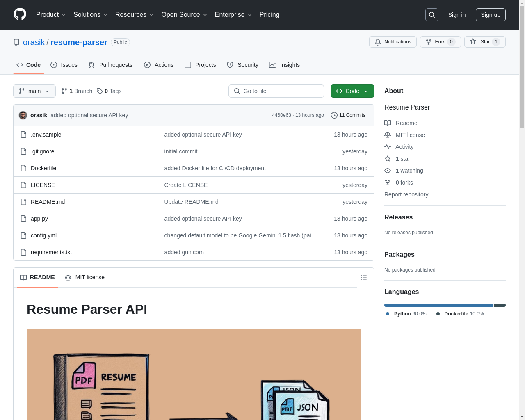Click the fork icon beside 0 forks
This screenshot has width=525, height=420.
coord(388,183)
